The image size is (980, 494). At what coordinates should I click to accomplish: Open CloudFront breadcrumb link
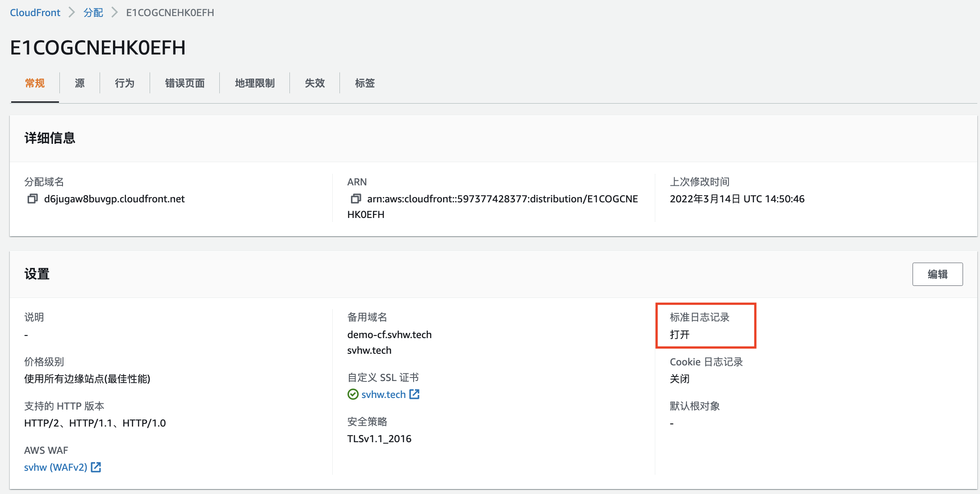point(35,13)
